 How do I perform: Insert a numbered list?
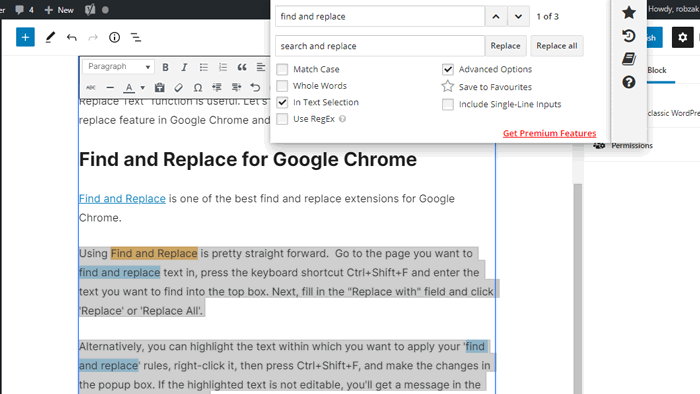(223, 67)
